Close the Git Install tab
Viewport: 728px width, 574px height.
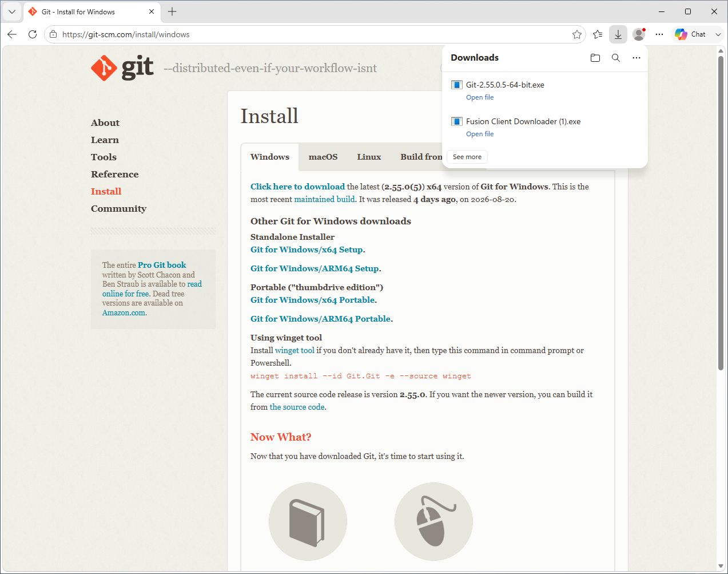pos(152,11)
